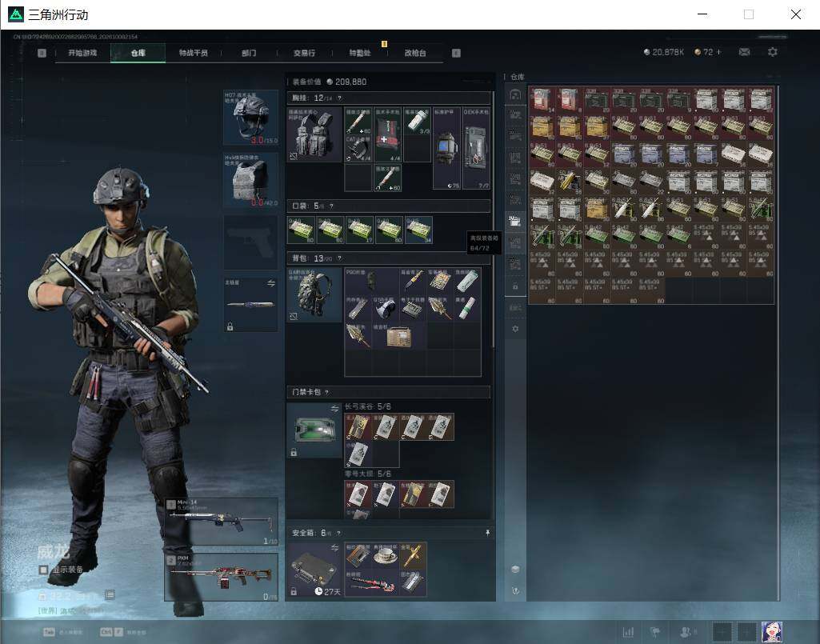This screenshot has width=820, height=644.
Task: Select first ammo box in pockets
Action: [302, 230]
